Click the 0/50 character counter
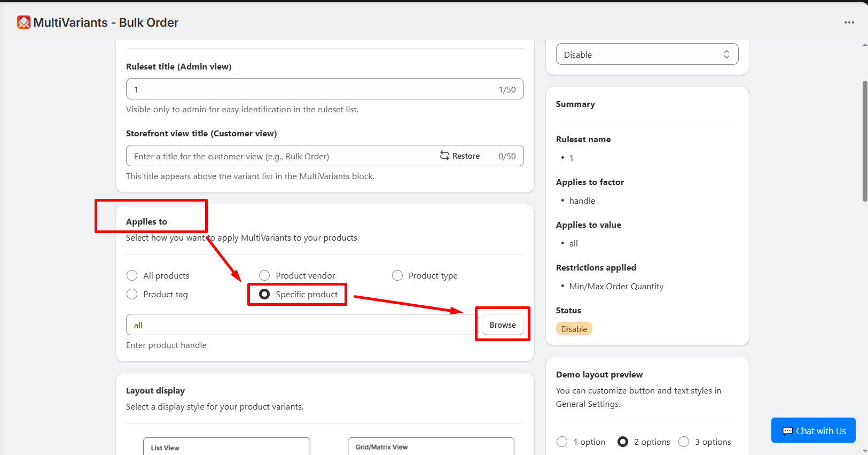Screen dimensions: 868x455 pos(507,156)
